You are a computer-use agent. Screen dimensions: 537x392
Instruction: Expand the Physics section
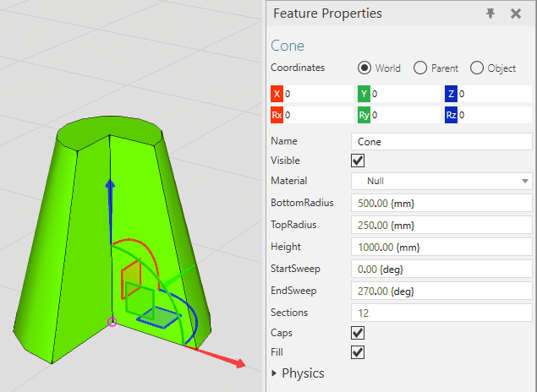tap(274, 373)
